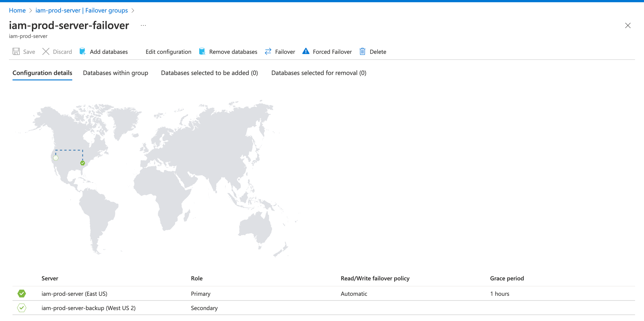Click the Server column header
The width and height of the screenshot is (644, 321).
point(50,278)
